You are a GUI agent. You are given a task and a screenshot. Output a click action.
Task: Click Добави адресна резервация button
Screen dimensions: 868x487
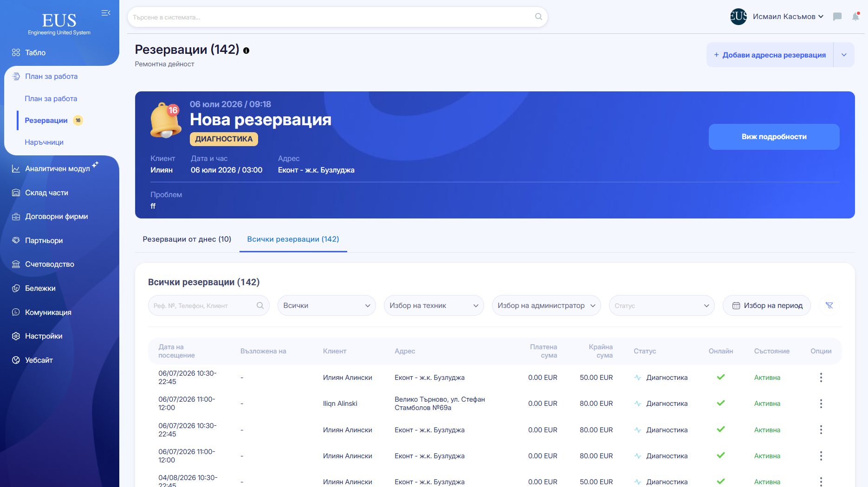(770, 55)
